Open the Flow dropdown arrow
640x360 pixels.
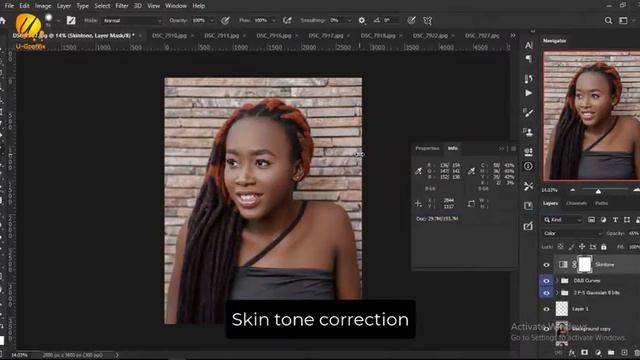tap(273, 20)
